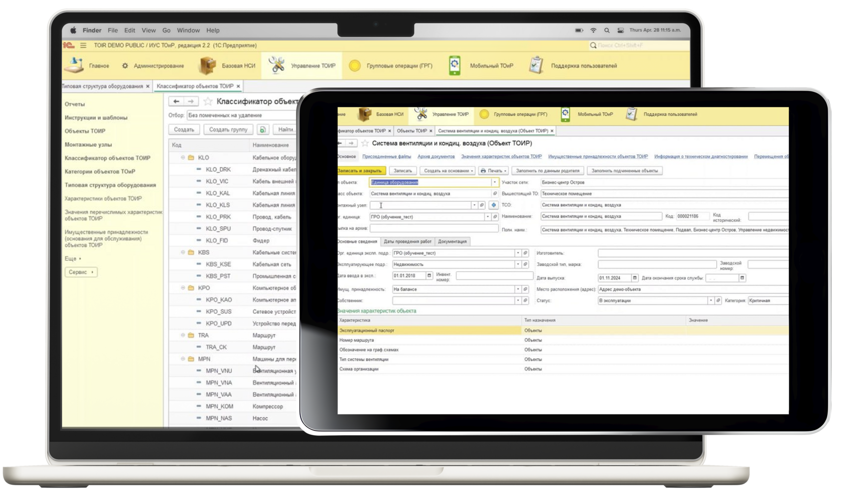Image resolution: width=841 pixels, height=504 pixels.
Task: Open Поддержка пользователей icon on tablet
Action: [632, 114]
